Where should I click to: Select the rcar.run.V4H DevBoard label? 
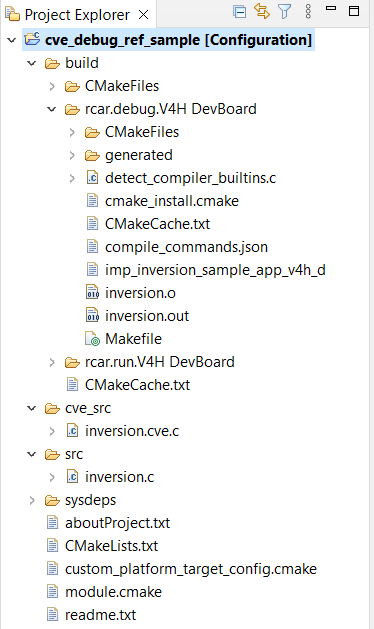[x=159, y=362]
